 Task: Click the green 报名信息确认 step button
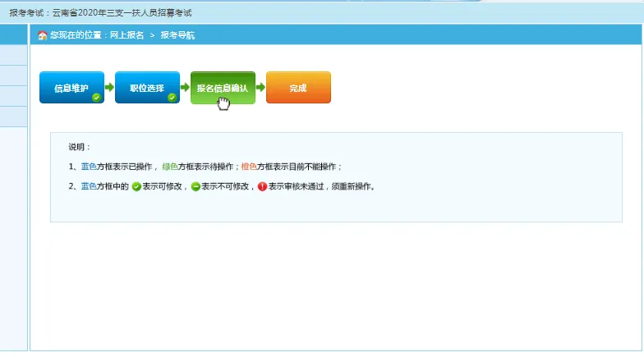(x=223, y=87)
